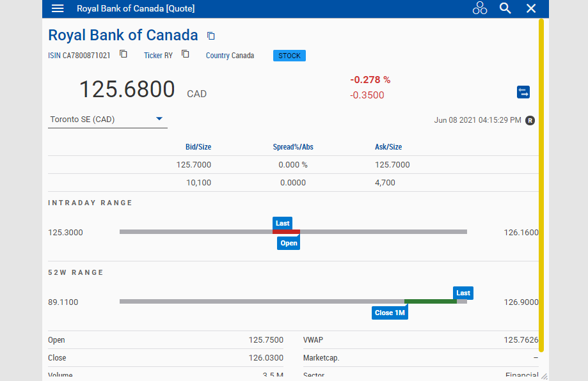Click the ask size 4,700
588x381 pixels.
pyautogui.click(x=385, y=183)
